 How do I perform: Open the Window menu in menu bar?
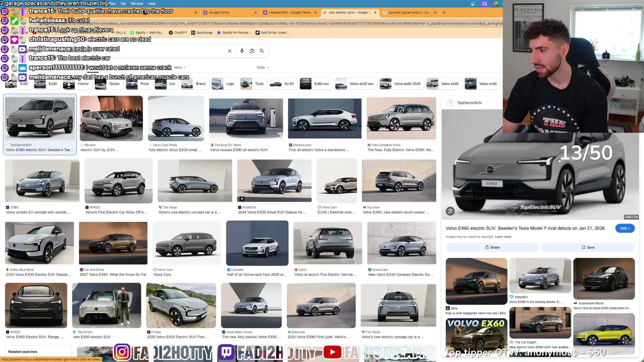click(137, 4)
